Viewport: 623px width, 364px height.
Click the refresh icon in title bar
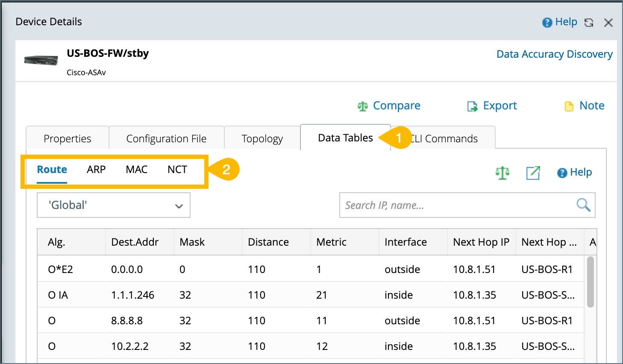[589, 23]
